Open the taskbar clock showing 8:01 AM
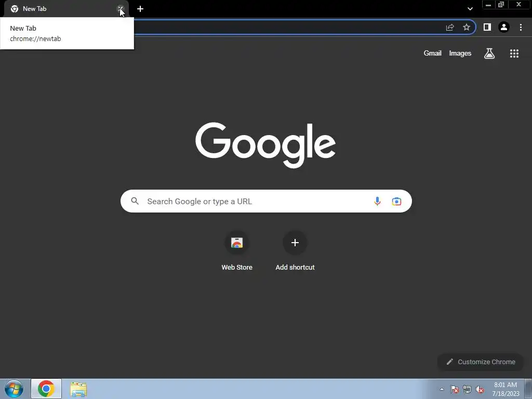The image size is (532, 399). [506, 389]
